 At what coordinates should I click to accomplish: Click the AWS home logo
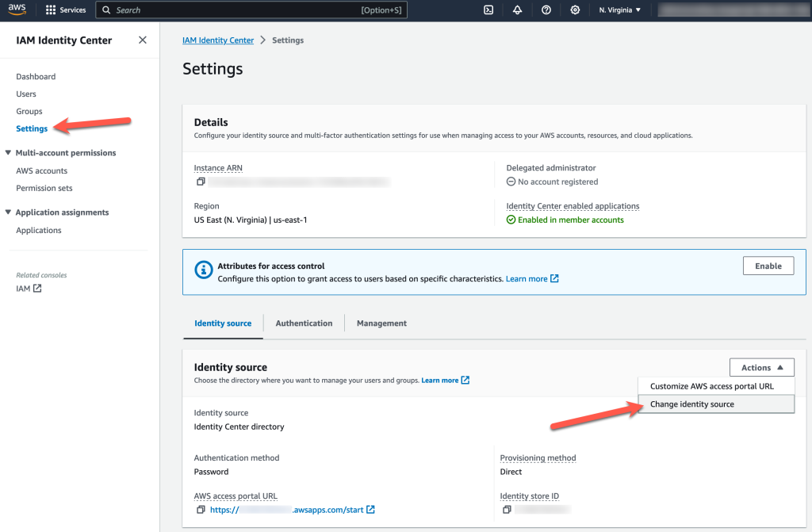click(x=17, y=10)
